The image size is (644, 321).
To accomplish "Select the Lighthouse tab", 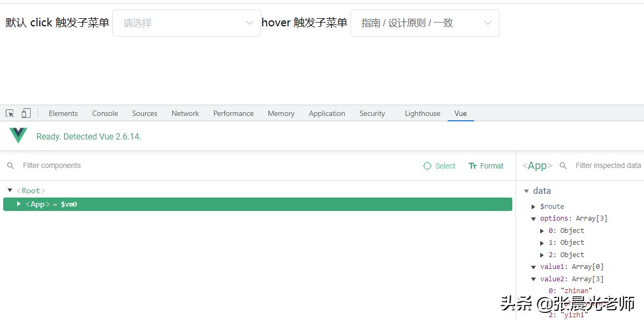I will [x=422, y=113].
